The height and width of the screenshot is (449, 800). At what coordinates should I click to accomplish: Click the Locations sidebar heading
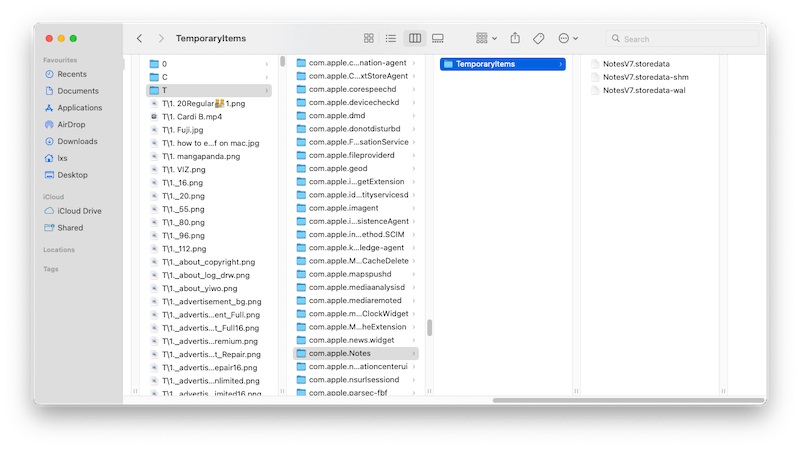(x=59, y=250)
